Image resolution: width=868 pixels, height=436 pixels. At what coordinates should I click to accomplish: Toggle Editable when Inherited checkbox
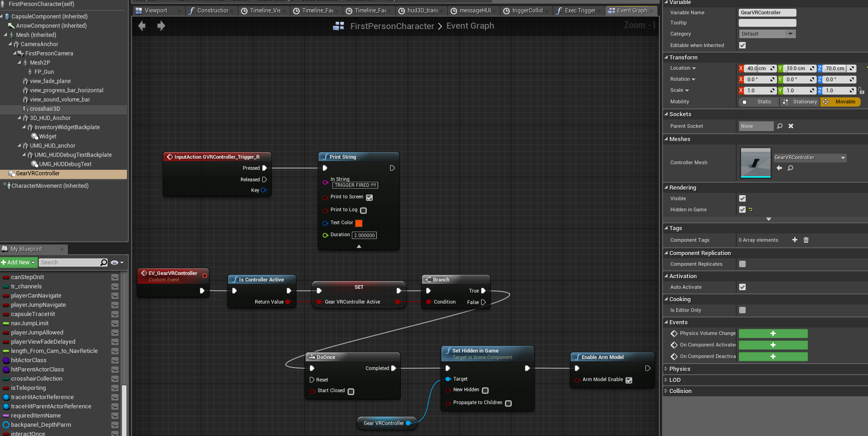[742, 45]
